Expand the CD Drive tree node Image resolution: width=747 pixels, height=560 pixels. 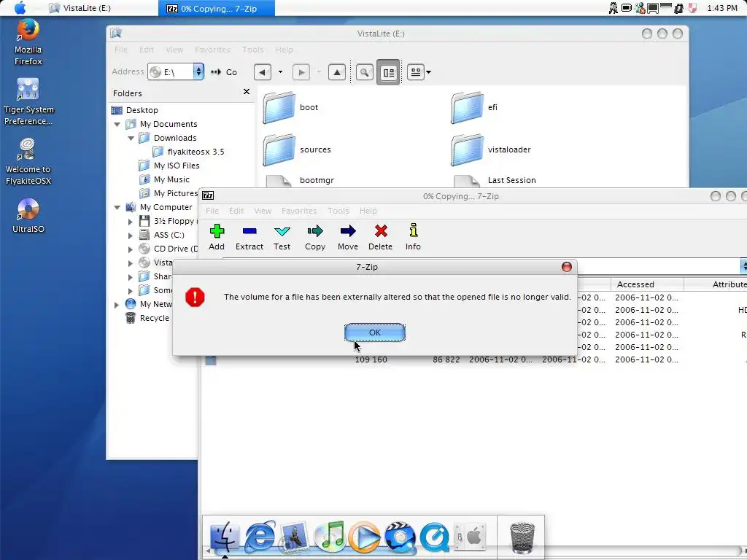pos(131,249)
